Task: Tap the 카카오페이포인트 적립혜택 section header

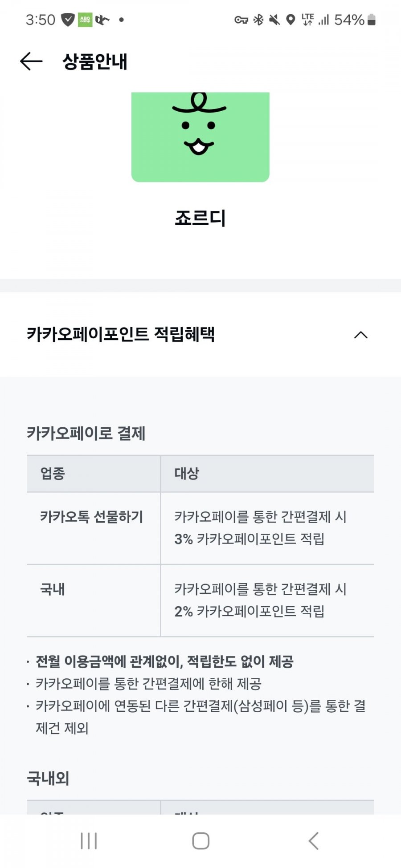Action: point(200,334)
